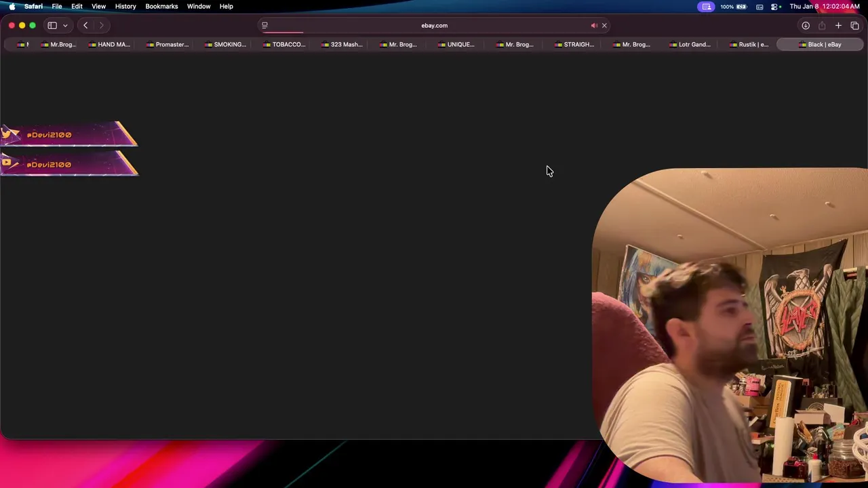
Task: Switch to the HAND MA... tab
Action: [108, 45]
